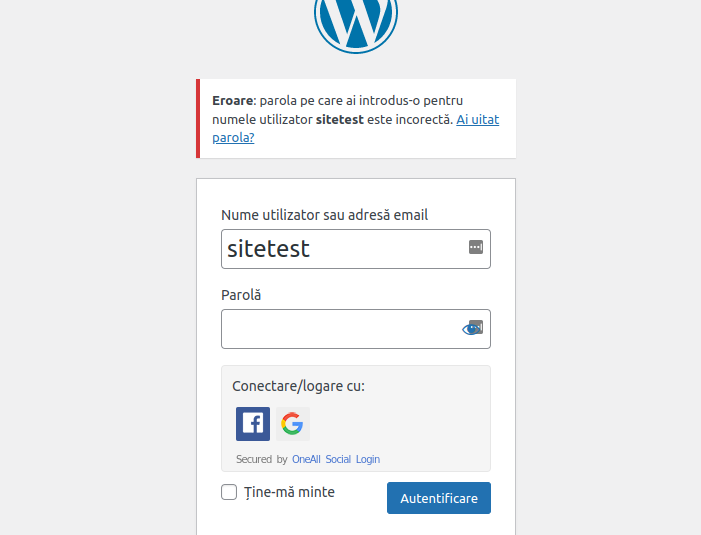The width and height of the screenshot is (701, 535).
Task: Click the 'Social' link text
Action: click(338, 459)
